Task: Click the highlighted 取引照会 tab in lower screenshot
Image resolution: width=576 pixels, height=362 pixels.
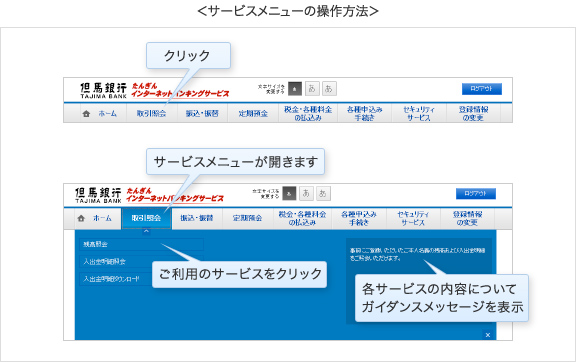Action: click(x=146, y=218)
